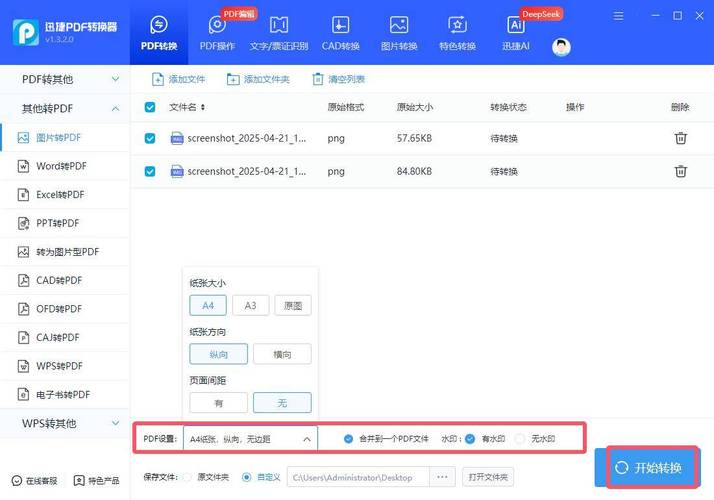714x500 pixels.
Task: Select OFD转PDF in sidebar
Action: (65, 309)
